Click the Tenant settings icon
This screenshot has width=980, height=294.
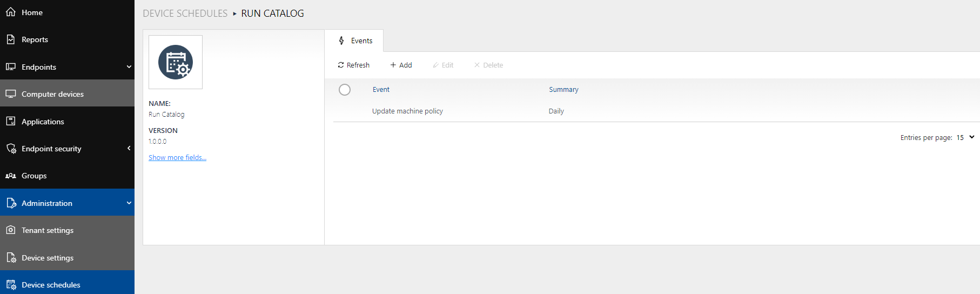[x=11, y=230]
